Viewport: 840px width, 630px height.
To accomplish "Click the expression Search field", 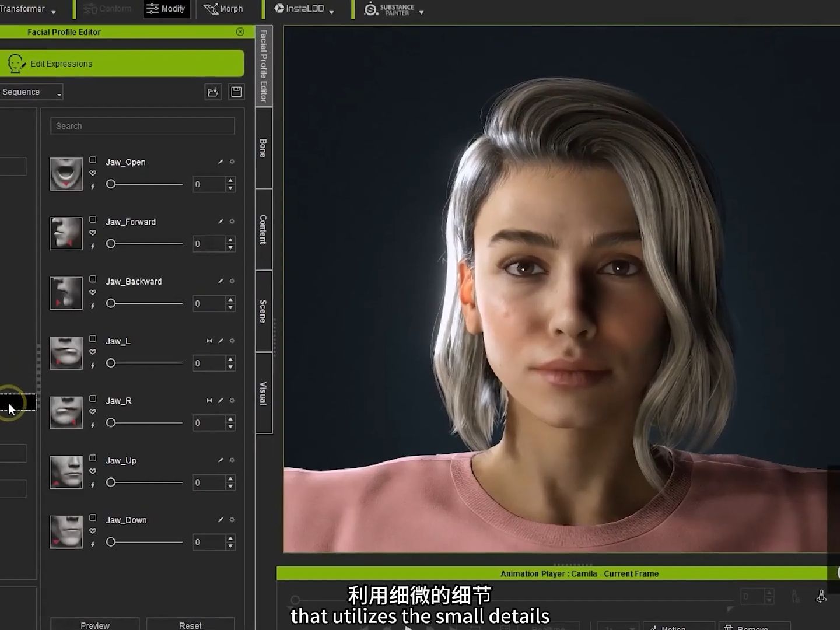I will (142, 126).
